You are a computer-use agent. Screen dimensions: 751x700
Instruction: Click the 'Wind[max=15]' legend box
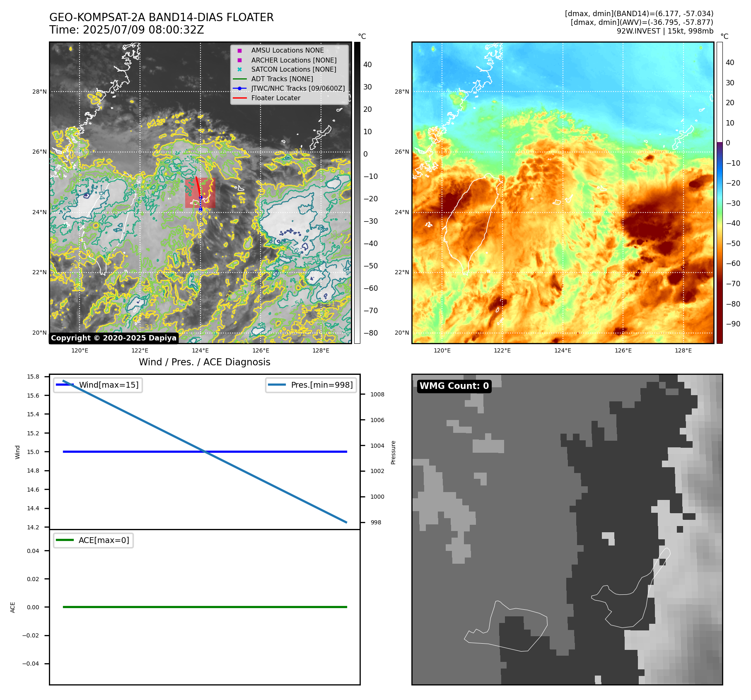[x=98, y=385]
